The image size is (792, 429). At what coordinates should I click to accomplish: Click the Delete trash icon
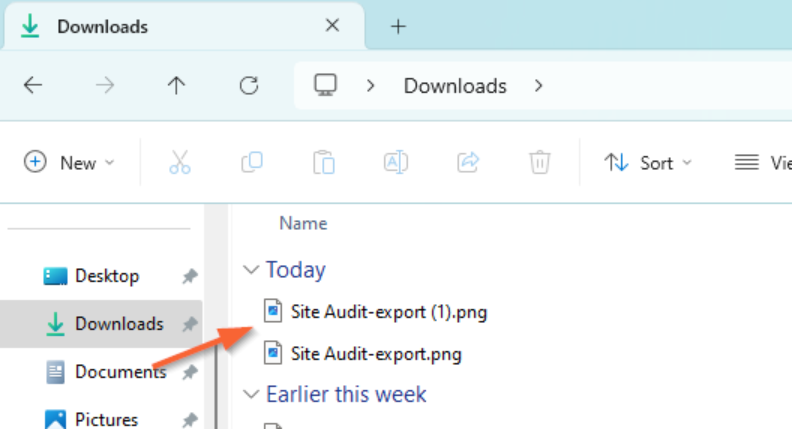tap(539, 162)
